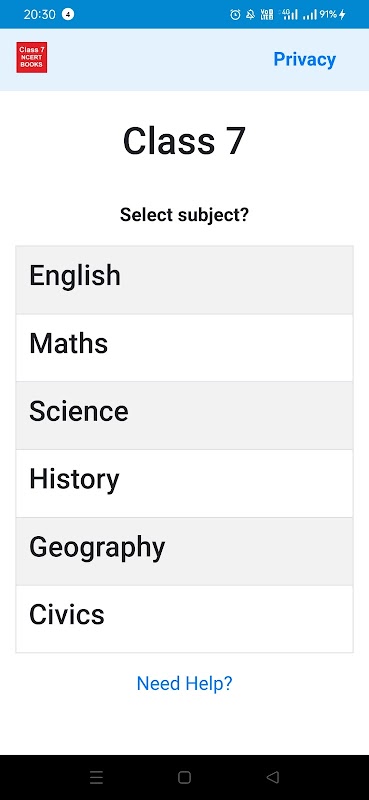The image size is (369, 800).
Task: Tap the Android home button
Action: click(184, 777)
